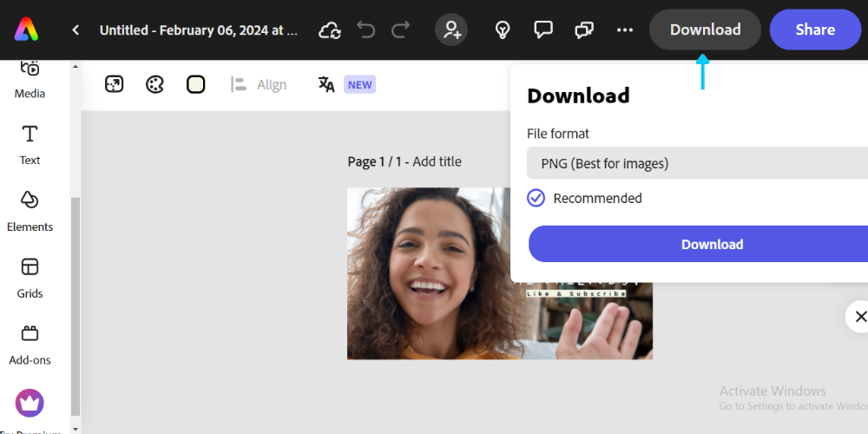Screen dimensions: 868x434
Task: Open the invite people icon
Action: 451,30
